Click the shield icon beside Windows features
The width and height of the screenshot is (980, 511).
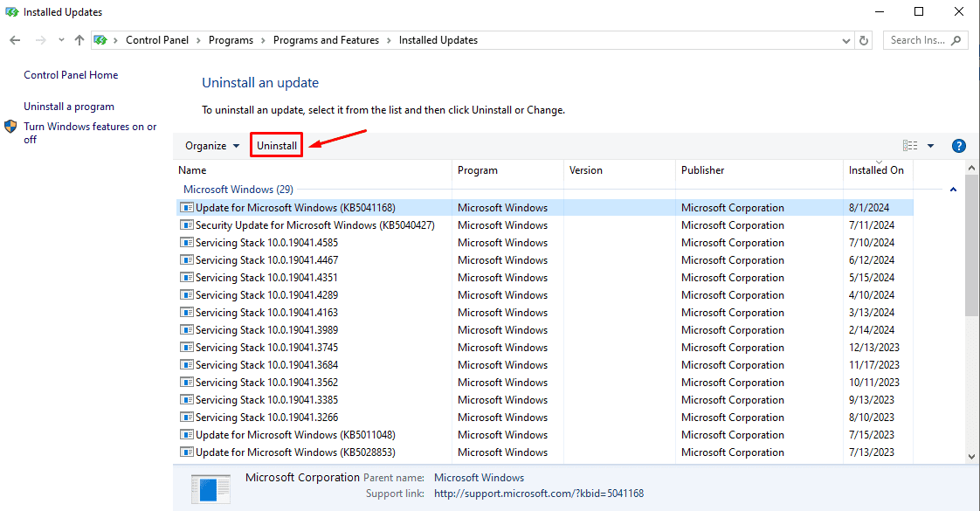10,126
